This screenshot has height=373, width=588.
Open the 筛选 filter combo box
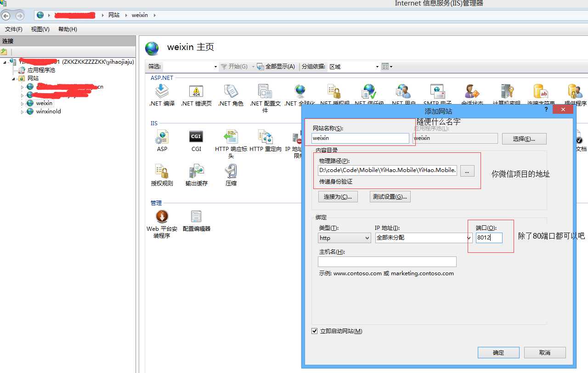point(190,67)
